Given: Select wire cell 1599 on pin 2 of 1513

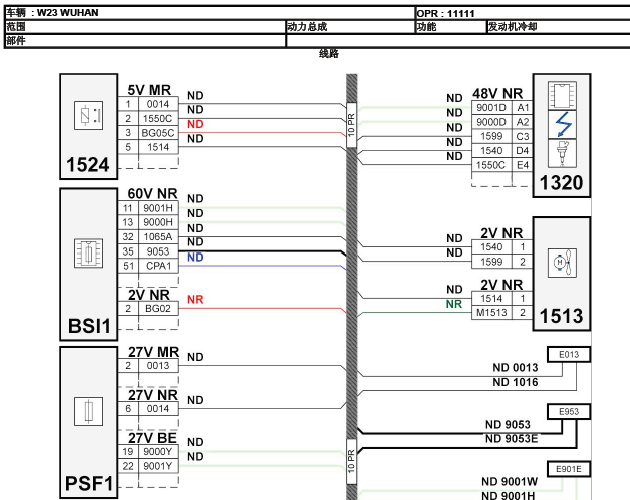Looking at the screenshot, I should pos(492,262).
